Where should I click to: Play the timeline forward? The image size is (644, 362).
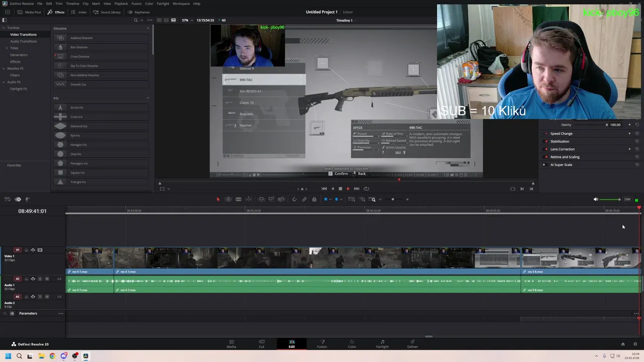tap(348, 189)
